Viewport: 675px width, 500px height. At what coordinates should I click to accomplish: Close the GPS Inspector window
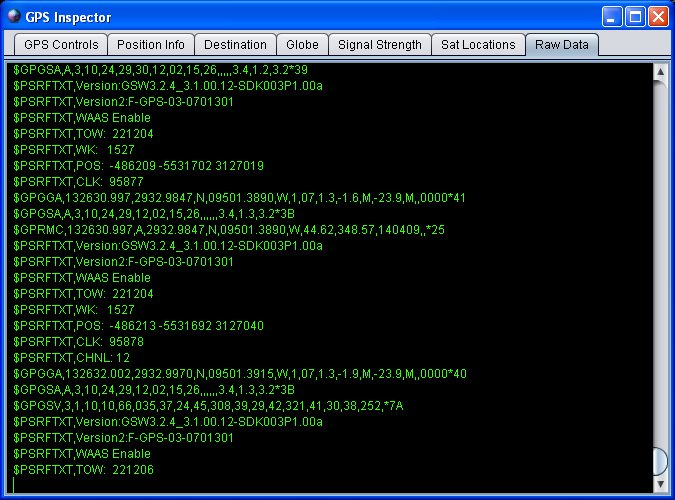(x=658, y=17)
